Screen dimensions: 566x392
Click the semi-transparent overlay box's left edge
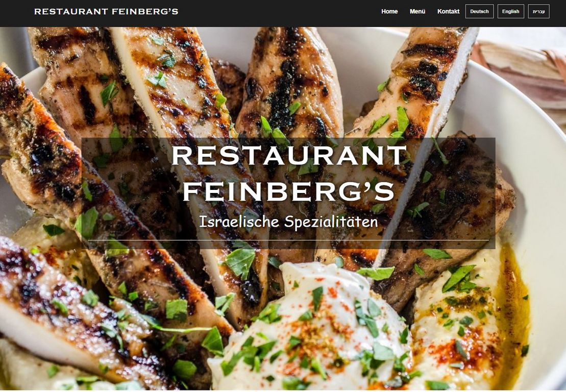(82, 193)
